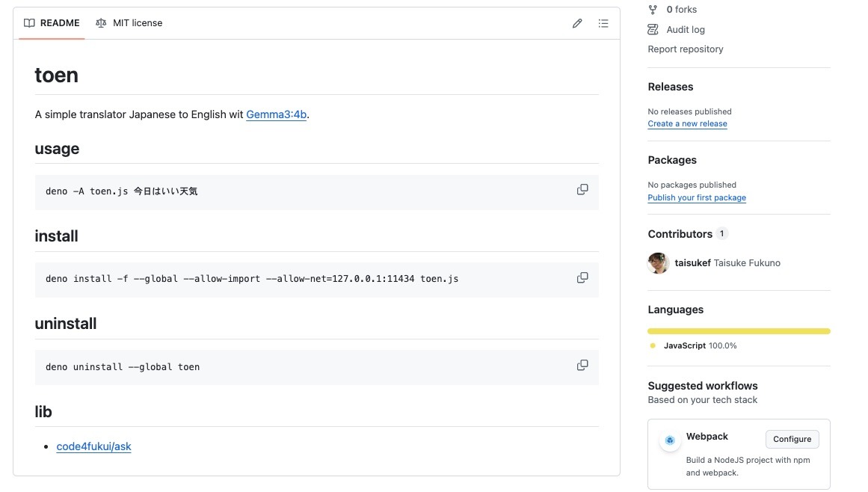Screen dimensions: 868x492
Task: Open the Gemma3:4b link
Action: 276,114
